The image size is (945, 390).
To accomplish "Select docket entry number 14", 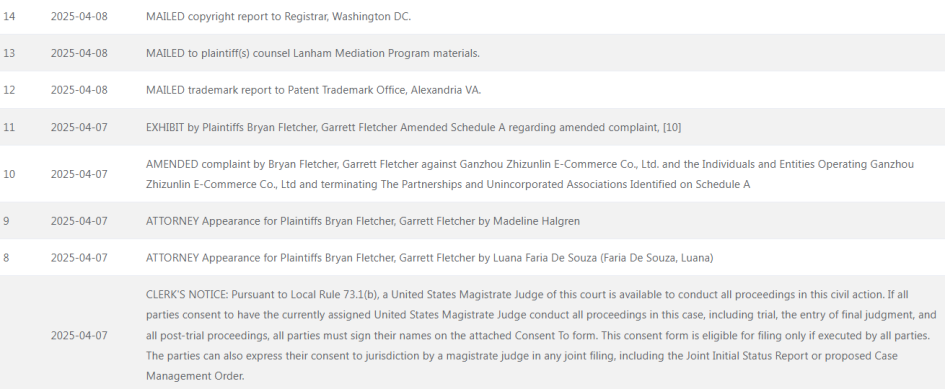I will 9,16.
